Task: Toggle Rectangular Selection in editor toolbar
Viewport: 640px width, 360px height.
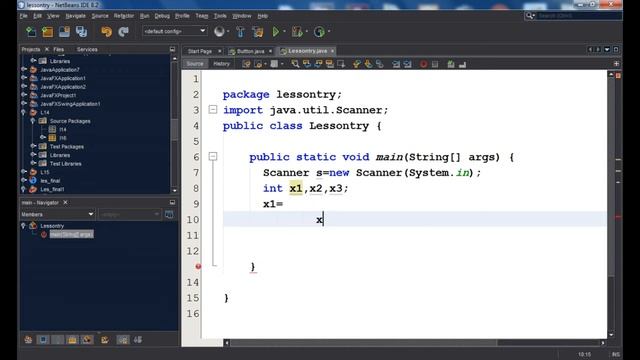Action: 341,64
